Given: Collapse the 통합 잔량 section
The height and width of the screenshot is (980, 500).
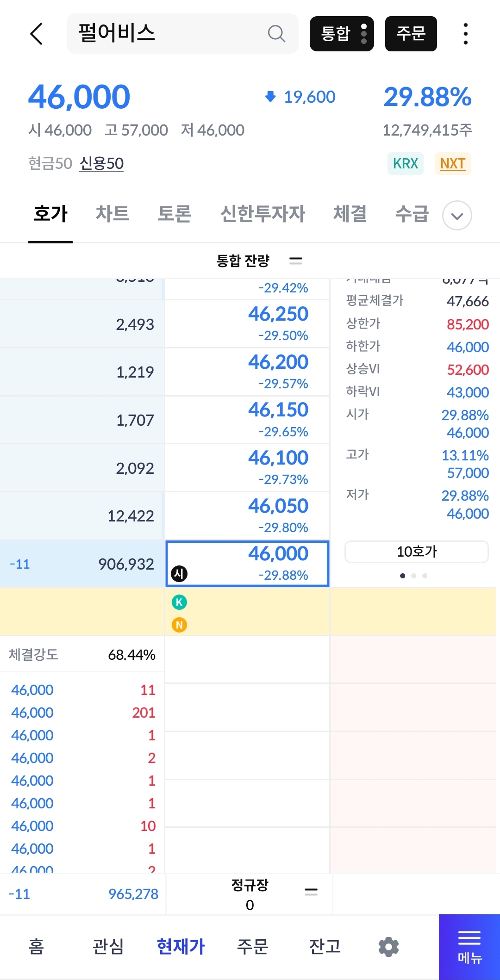Looking at the screenshot, I should point(295,261).
